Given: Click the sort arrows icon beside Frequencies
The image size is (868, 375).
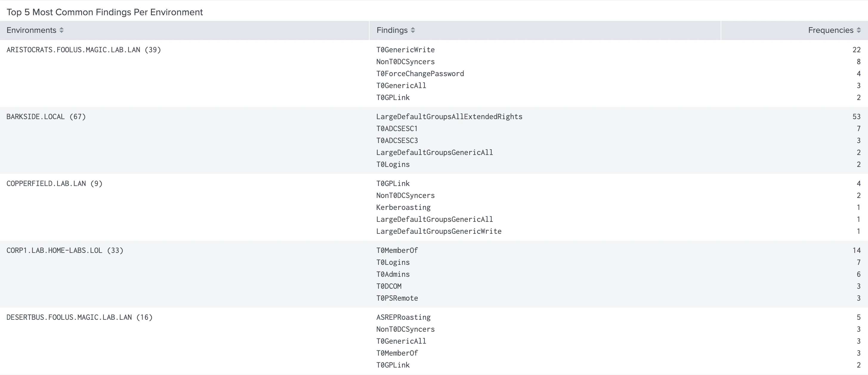Looking at the screenshot, I should (858, 30).
